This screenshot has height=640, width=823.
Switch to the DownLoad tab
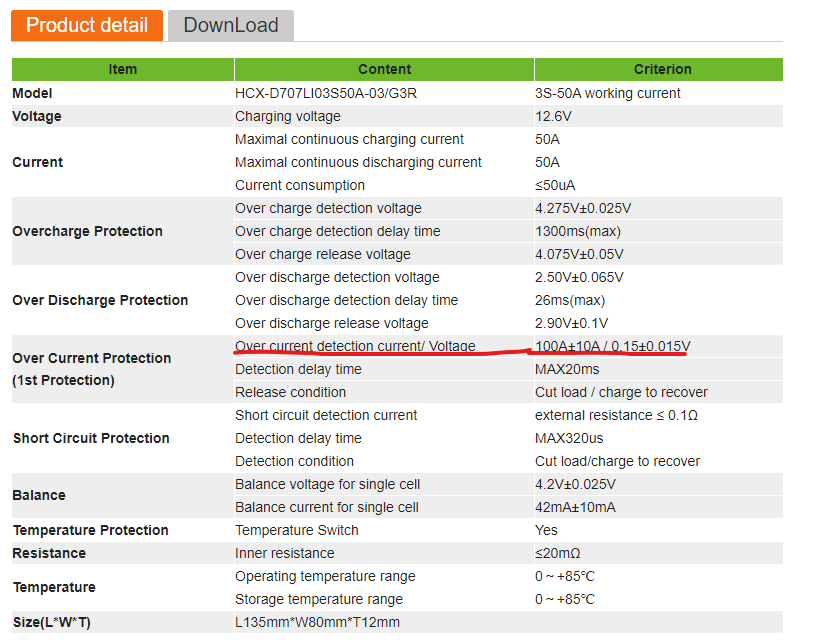(x=231, y=25)
